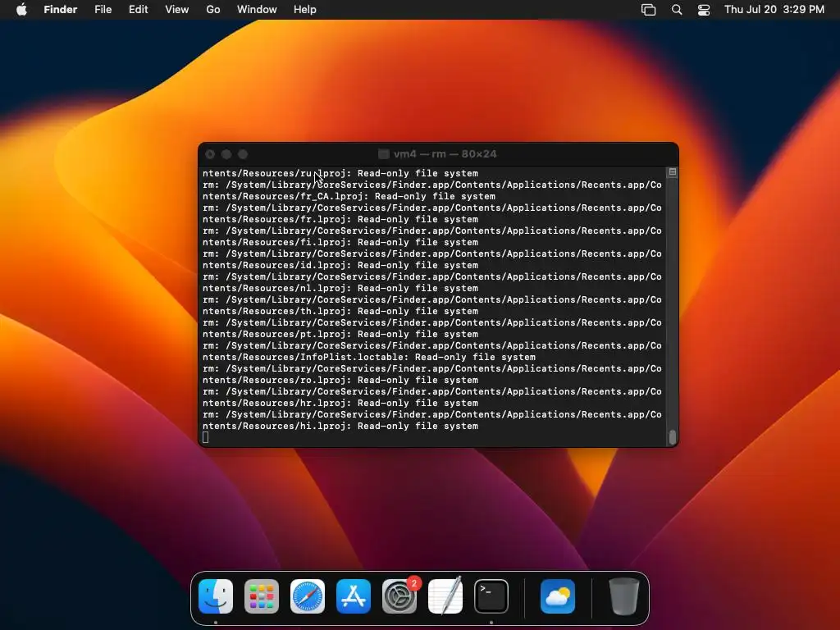
Task: Open the Finder application menu
Action: click(x=61, y=10)
